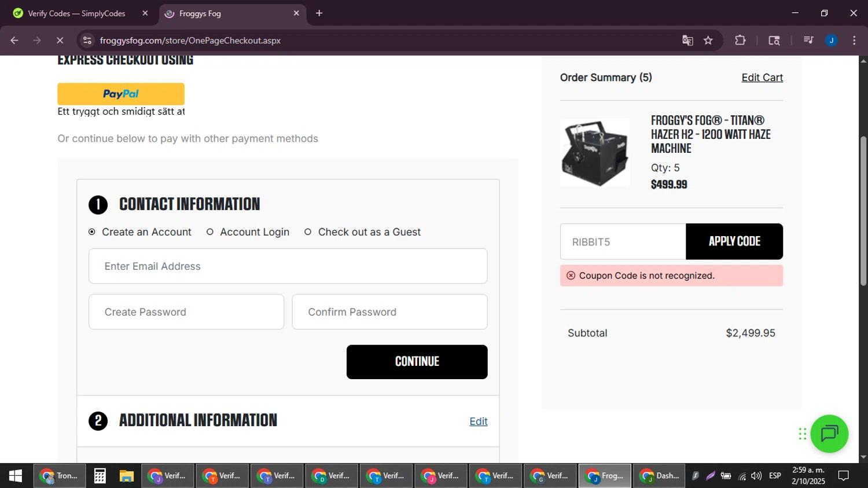This screenshot has height=488, width=868.
Task: Switch to the Dash... Chrome taskbar window
Action: 659,476
